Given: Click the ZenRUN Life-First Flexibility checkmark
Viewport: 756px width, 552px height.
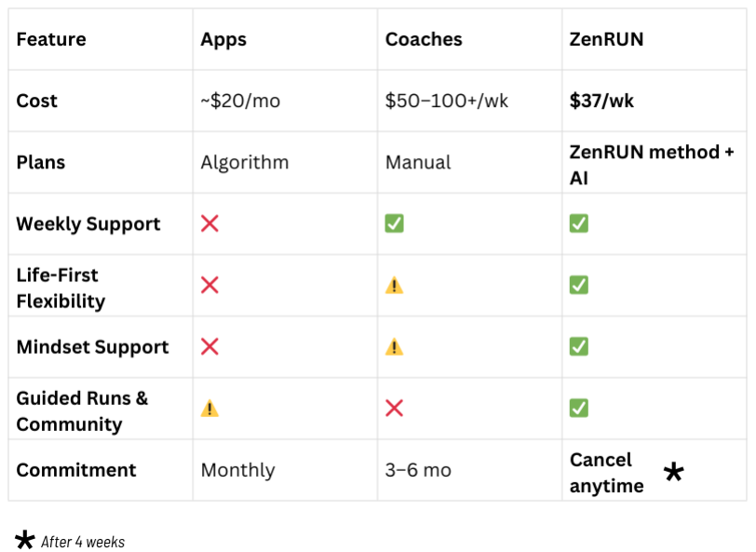Looking at the screenshot, I should [x=578, y=285].
